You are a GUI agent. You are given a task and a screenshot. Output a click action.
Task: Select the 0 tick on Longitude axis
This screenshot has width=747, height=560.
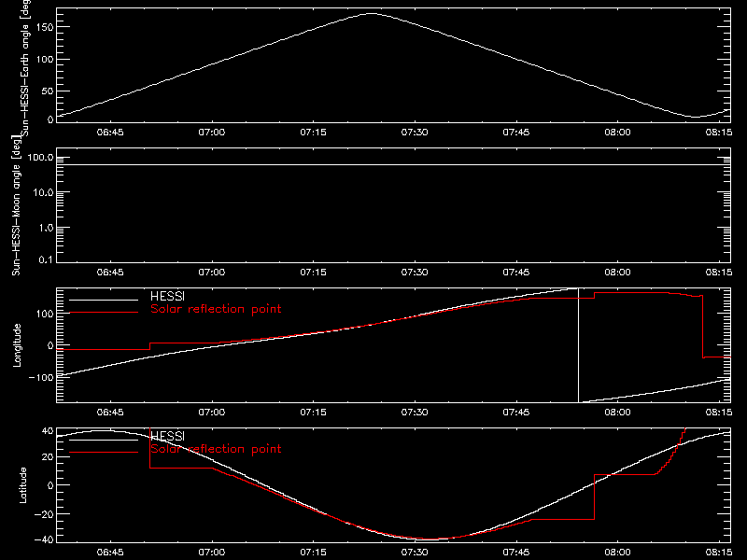click(50, 345)
